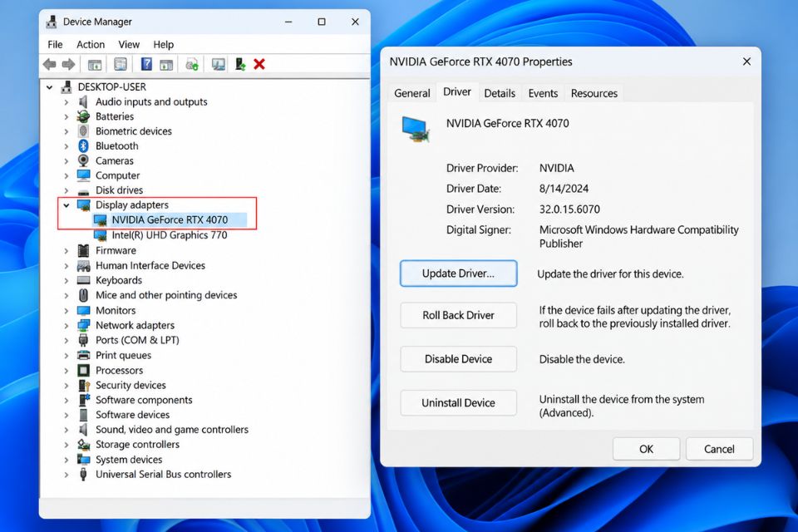Click the Batteries category icon
This screenshot has height=532, width=798.
[83, 116]
